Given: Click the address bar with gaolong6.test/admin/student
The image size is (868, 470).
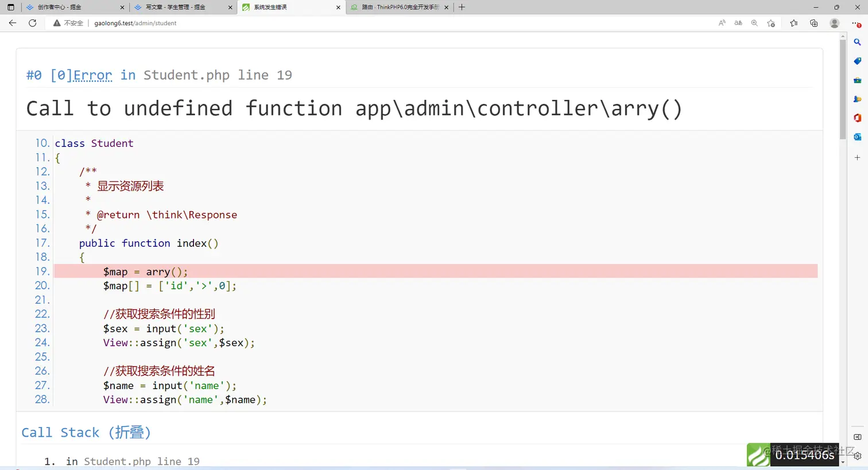Looking at the screenshot, I should [135, 23].
